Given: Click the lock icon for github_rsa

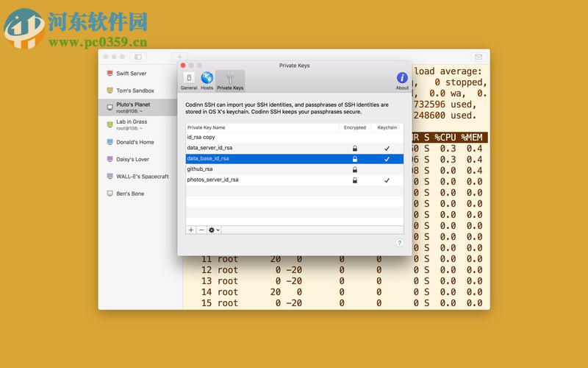Looking at the screenshot, I should point(355,170).
